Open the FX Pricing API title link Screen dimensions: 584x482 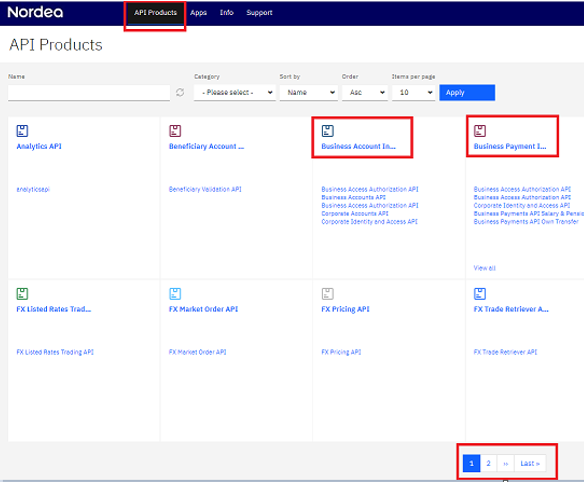[x=345, y=309]
